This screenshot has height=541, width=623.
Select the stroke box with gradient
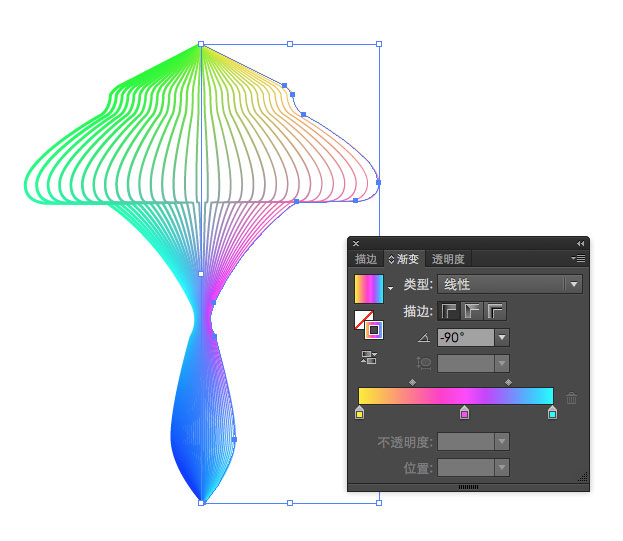point(374,330)
